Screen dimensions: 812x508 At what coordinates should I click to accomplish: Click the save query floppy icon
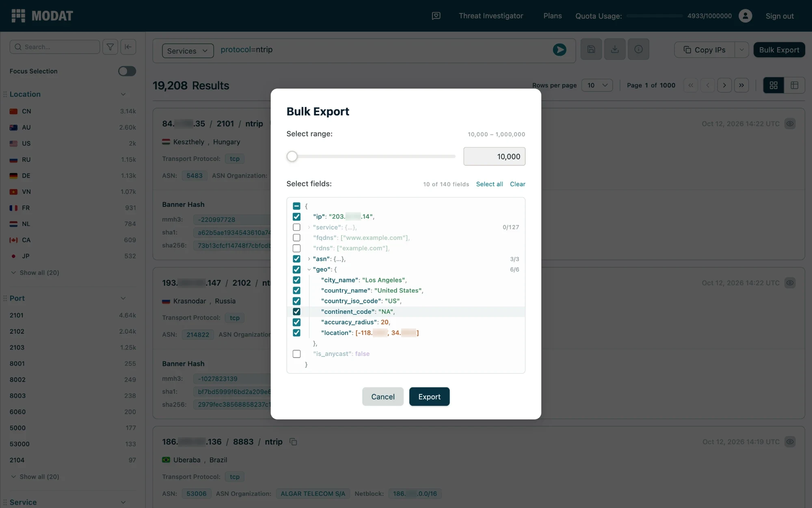(x=591, y=50)
